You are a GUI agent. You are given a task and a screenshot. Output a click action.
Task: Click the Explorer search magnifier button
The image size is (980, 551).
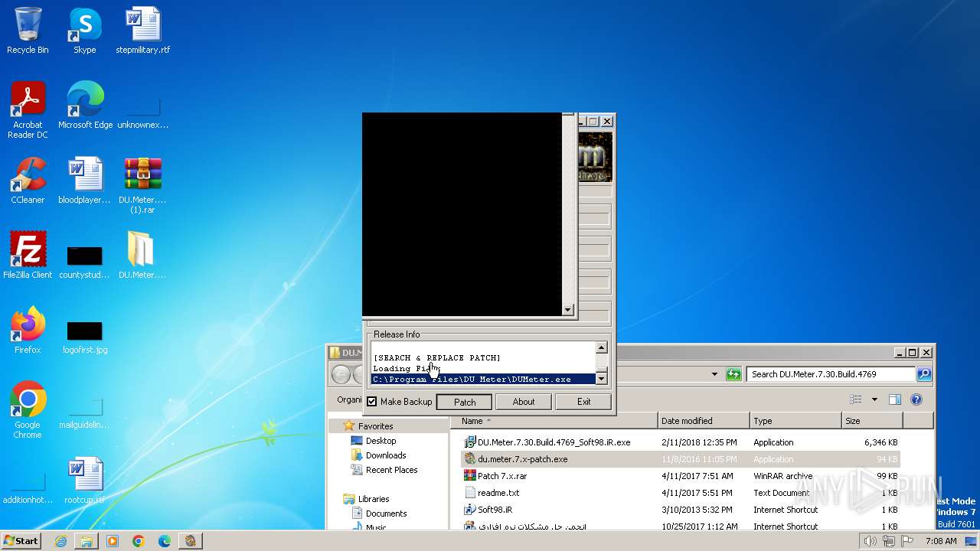[x=924, y=374]
